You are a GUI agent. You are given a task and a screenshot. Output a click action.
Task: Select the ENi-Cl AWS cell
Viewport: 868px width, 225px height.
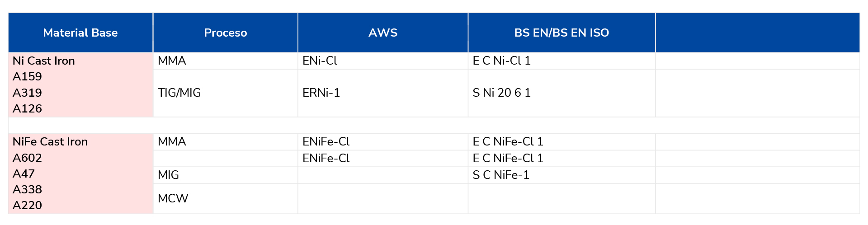tap(383, 61)
